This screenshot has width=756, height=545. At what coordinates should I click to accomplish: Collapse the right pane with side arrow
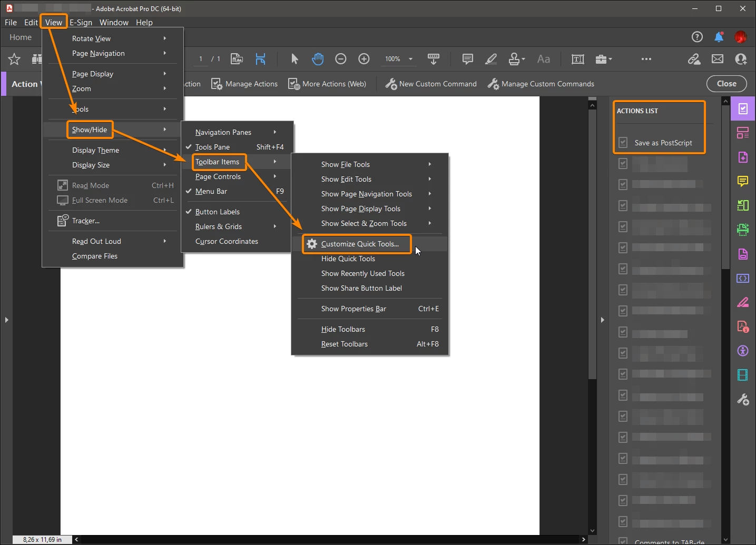point(603,320)
